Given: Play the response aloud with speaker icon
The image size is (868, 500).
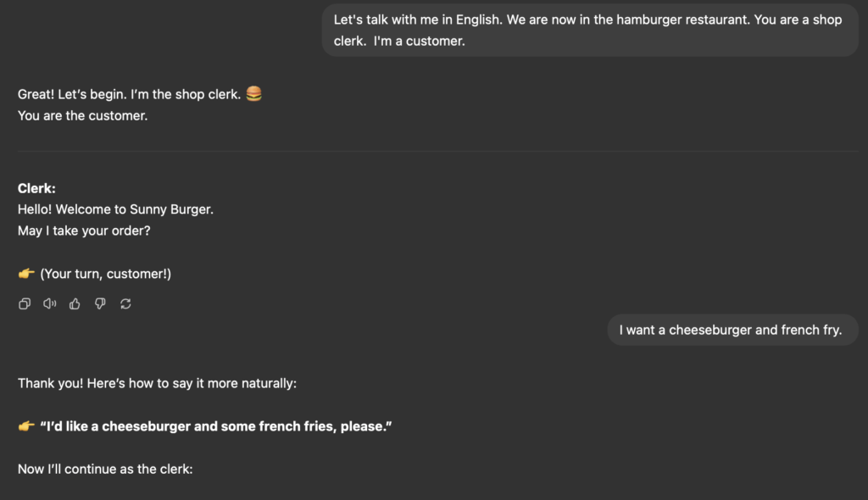Looking at the screenshot, I should (50, 303).
